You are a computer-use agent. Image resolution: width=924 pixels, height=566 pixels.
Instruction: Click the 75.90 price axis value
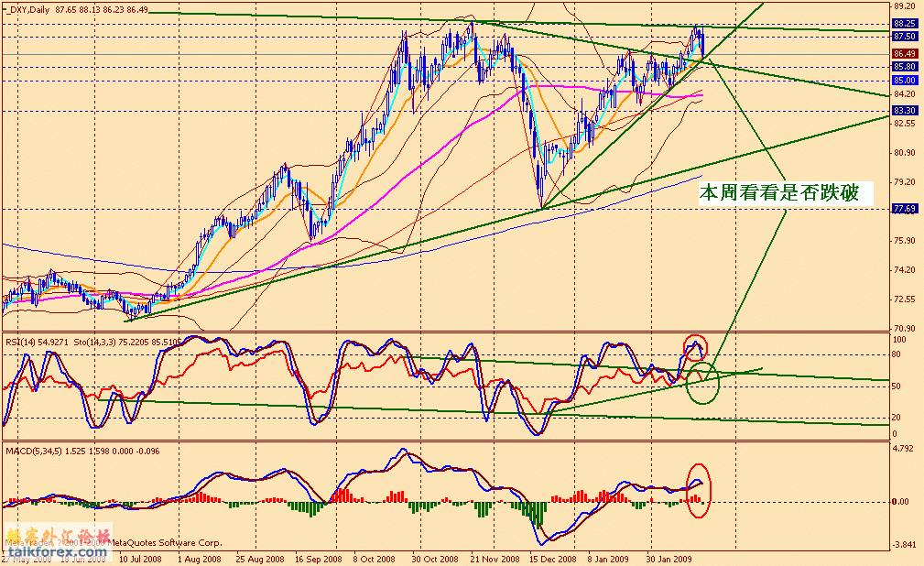coord(905,241)
